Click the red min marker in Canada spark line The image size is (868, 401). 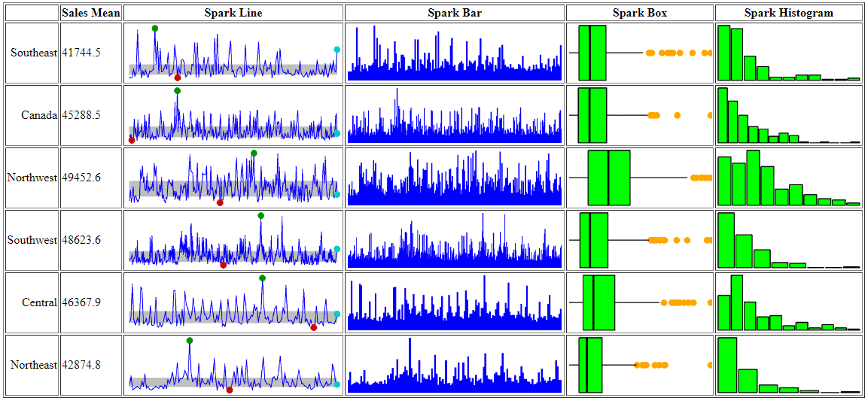point(132,141)
